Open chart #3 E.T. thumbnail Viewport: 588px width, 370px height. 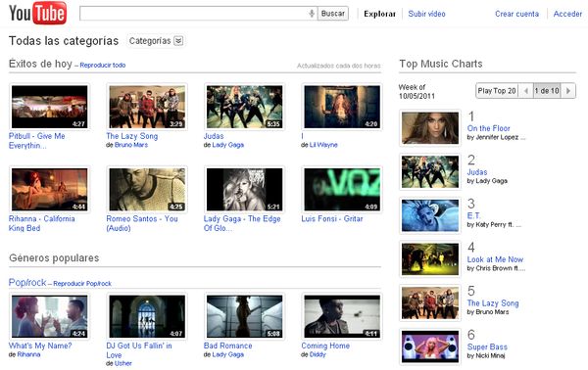430,215
